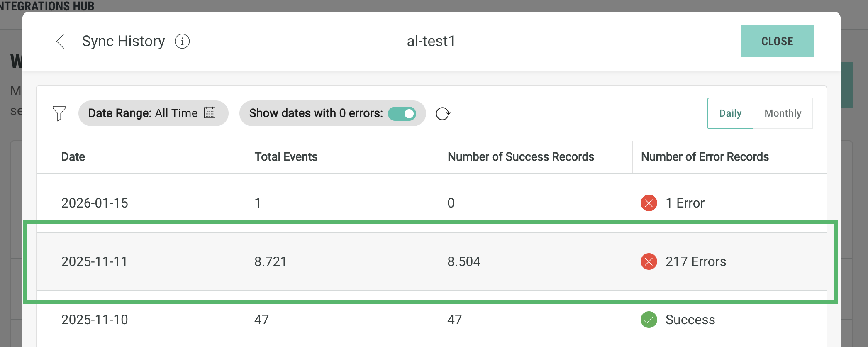The width and height of the screenshot is (868, 347).
Task: Click red error icon for 2026-01-15
Action: (x=649, y=203)
